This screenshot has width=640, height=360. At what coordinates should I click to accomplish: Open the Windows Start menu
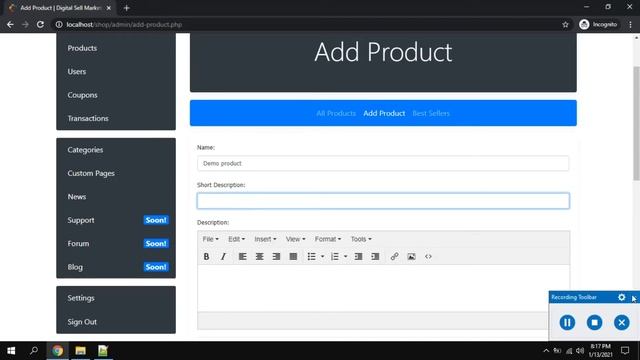coord(11,351)
